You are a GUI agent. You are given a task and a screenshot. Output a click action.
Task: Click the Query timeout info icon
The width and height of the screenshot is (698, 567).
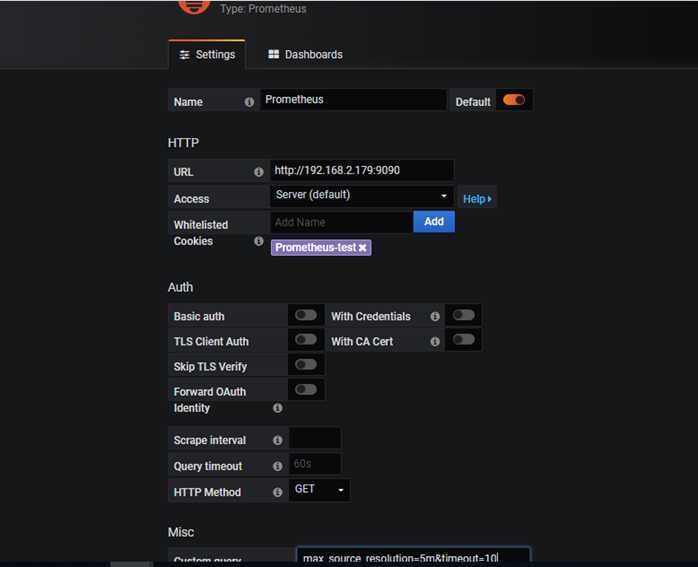[x=278, y=466]
